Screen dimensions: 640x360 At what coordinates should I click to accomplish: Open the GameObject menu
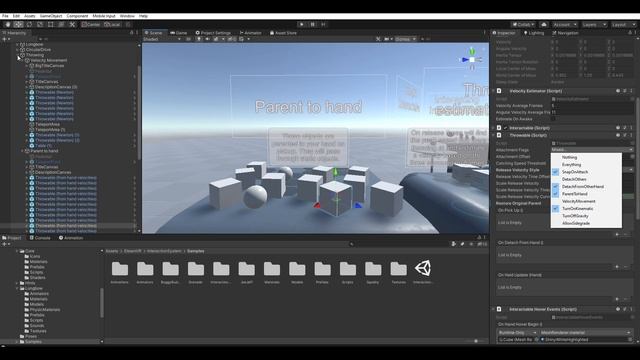pyautogui.click(x=51, y=16)
